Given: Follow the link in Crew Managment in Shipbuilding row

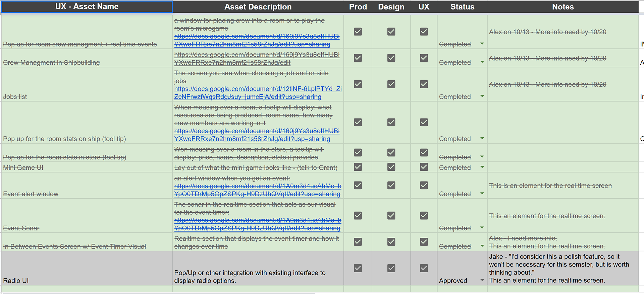Looking at the screenshot, I should click(x=257, y=59).
